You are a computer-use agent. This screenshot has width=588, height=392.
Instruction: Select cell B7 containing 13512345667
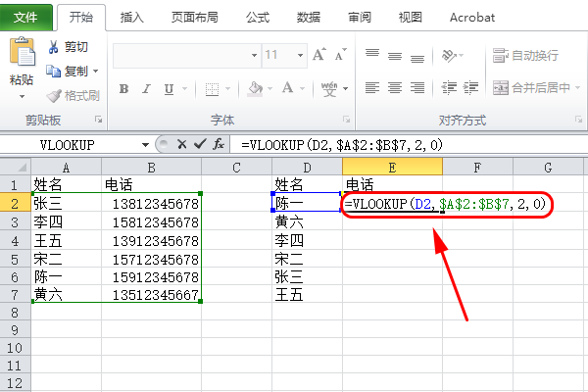152,294
